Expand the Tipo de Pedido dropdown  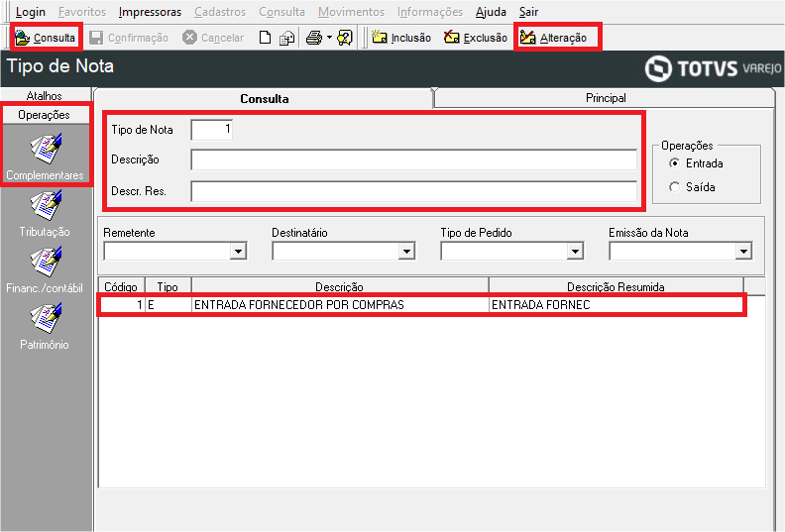pyautogui.click(x=575, y=251)
